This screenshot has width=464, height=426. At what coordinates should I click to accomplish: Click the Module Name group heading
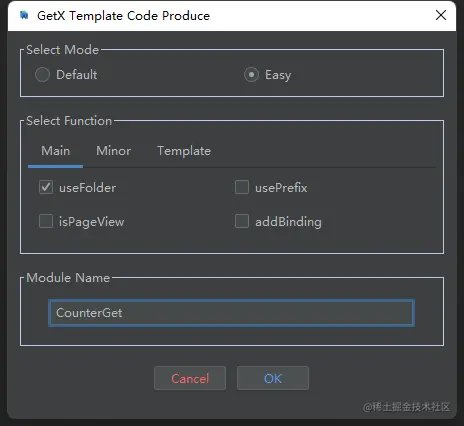click(x=68, y=278)
